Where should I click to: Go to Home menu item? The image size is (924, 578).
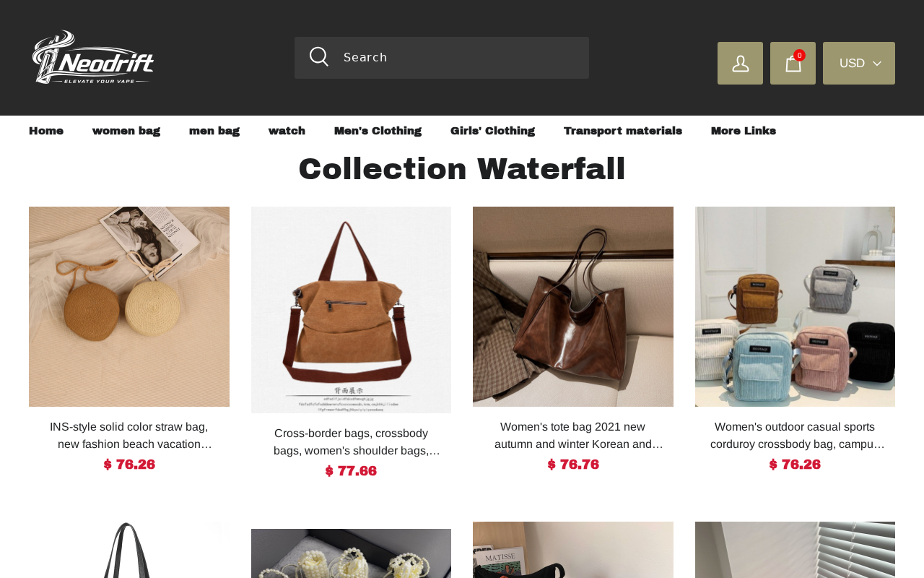(46, 131)
